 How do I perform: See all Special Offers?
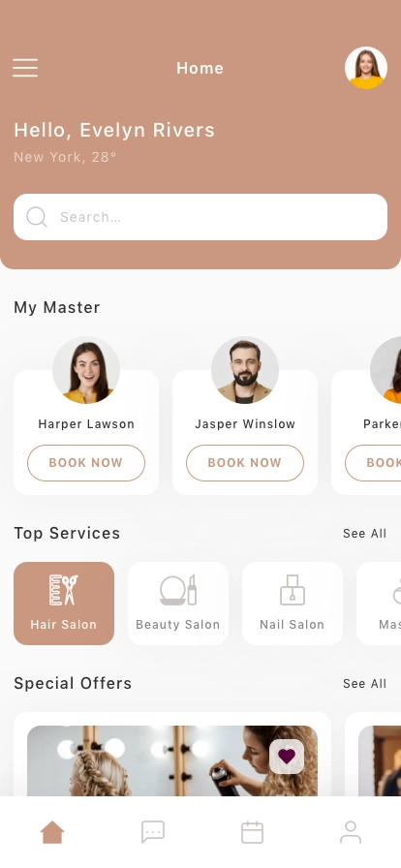tap(364, 684)
